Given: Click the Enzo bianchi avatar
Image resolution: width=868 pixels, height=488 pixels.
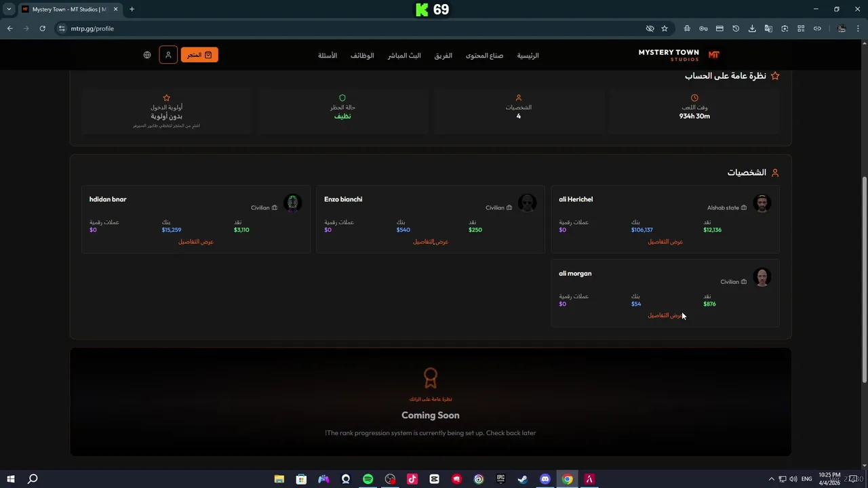Looking at the screenshot, I should [x=527, y=203].
